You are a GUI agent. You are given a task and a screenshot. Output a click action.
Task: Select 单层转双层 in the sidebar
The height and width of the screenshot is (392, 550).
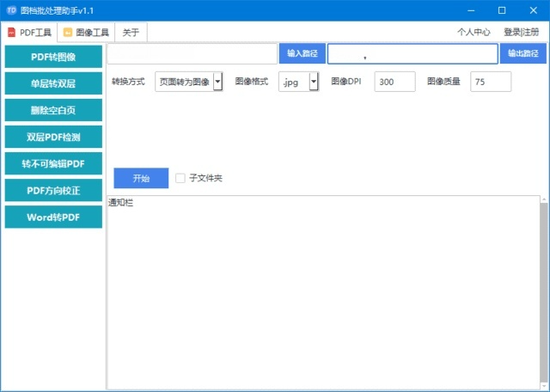click(x=53, y=84)
